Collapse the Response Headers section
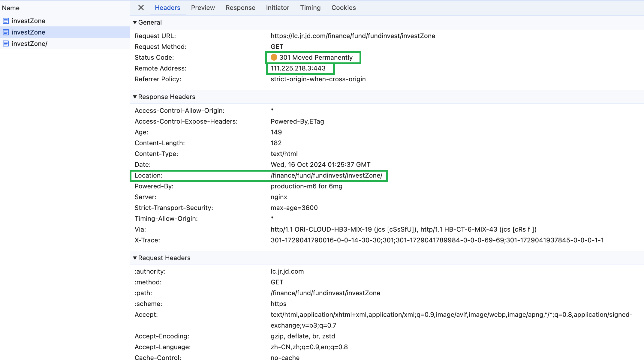The width and height of the screenshot is (644, 363). pos(135,97)
